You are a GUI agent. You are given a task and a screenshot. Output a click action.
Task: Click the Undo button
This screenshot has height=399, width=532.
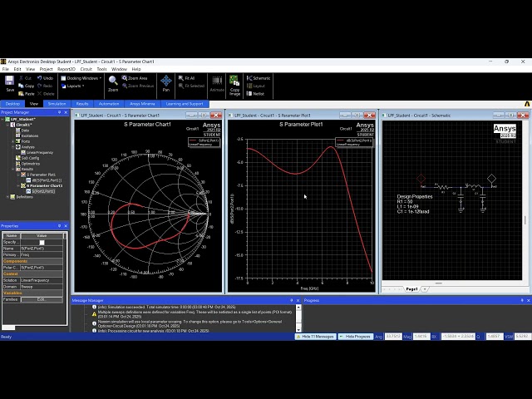[x=45, y=78]
